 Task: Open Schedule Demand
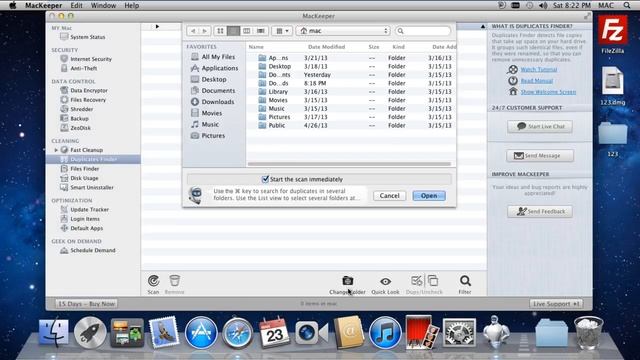click(x=88, y=250)
